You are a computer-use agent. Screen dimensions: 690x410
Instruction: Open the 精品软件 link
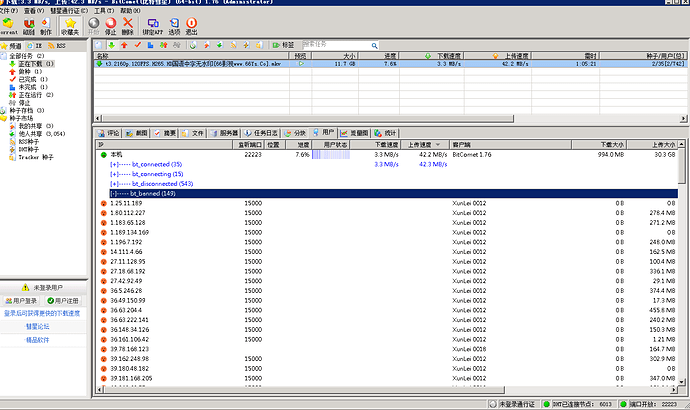click(37, 340)
